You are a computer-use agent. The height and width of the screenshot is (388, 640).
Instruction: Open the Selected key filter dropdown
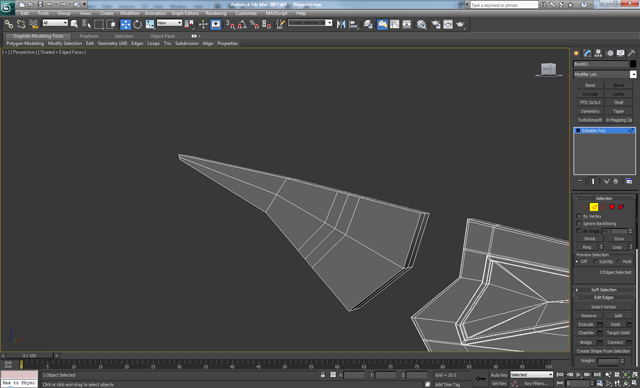pyautogui.click(x=531, y=375)
